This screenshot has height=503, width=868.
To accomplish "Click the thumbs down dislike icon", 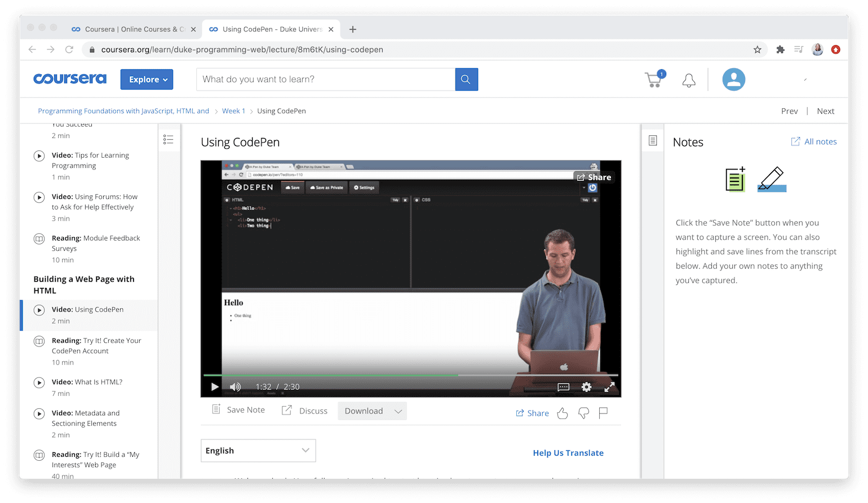I will [x=583, y=413].
